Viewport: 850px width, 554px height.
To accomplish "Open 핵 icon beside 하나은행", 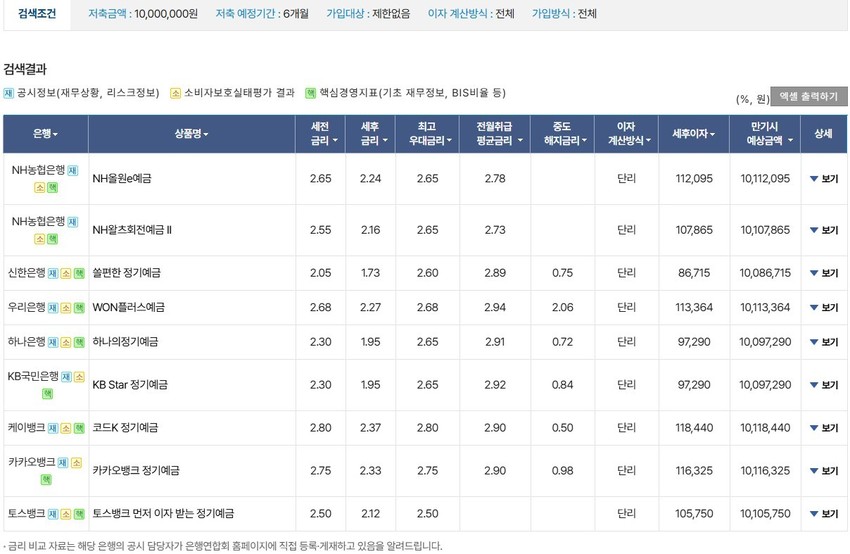I will pyautogui.click(x=79, y=342).
